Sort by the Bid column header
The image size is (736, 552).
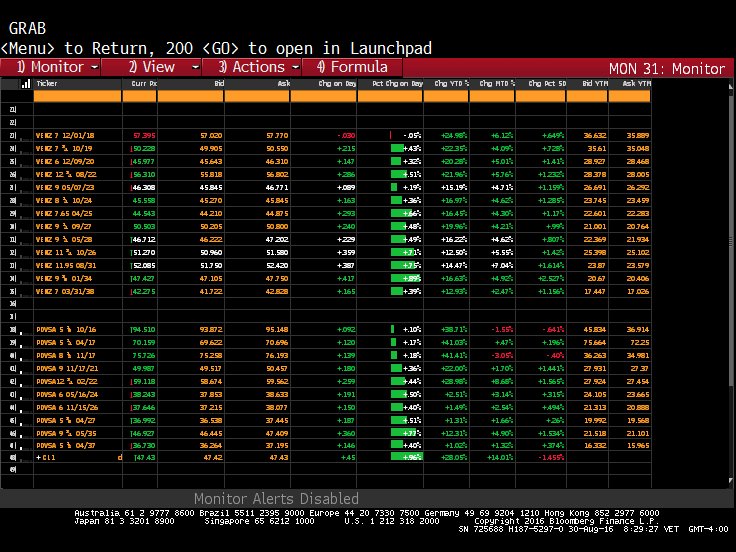tap(219, 84)
